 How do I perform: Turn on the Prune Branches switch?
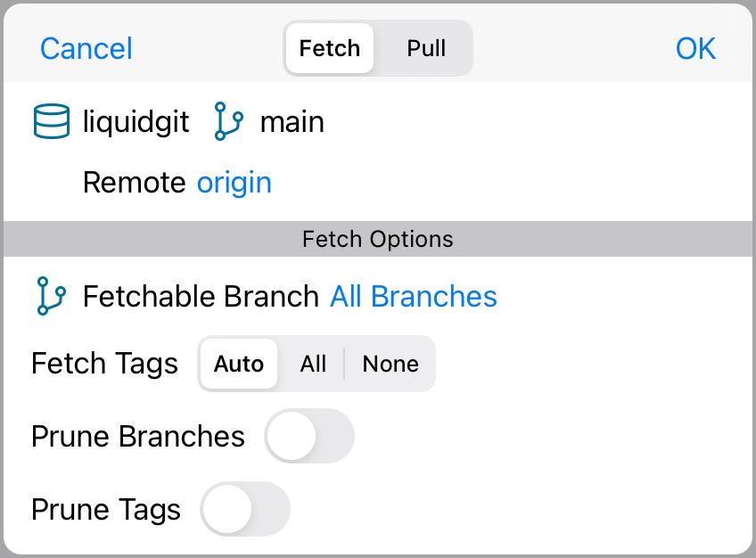tap(309, 436)
